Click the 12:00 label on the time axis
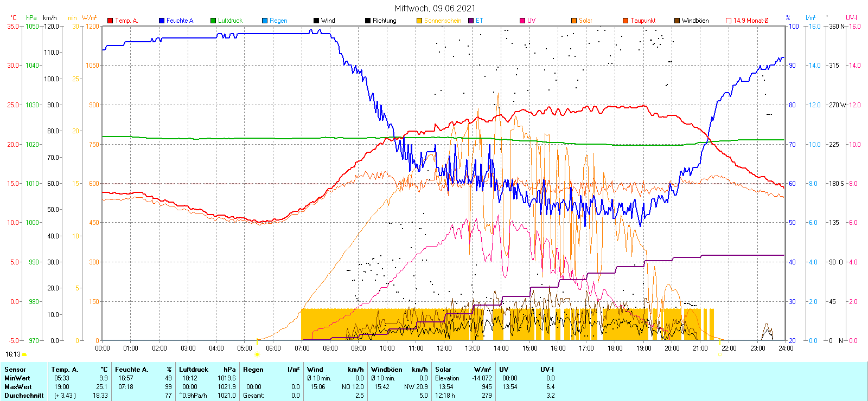 click(x=444, y=348)
